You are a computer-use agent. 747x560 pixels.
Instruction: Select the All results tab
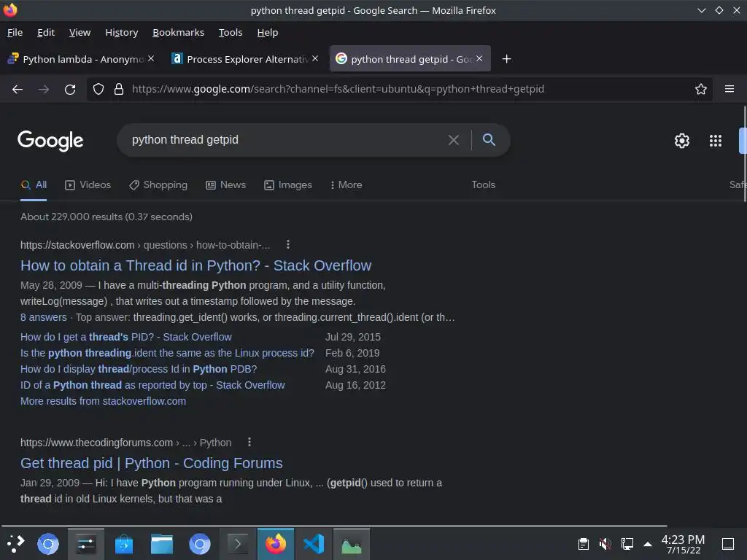click(34, 184)
